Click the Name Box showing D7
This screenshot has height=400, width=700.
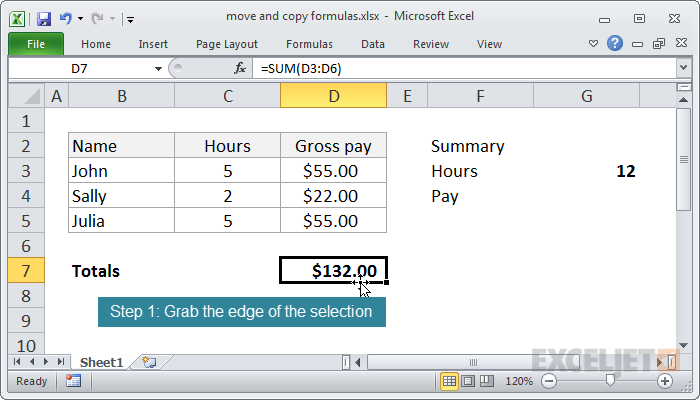[80, 69]
